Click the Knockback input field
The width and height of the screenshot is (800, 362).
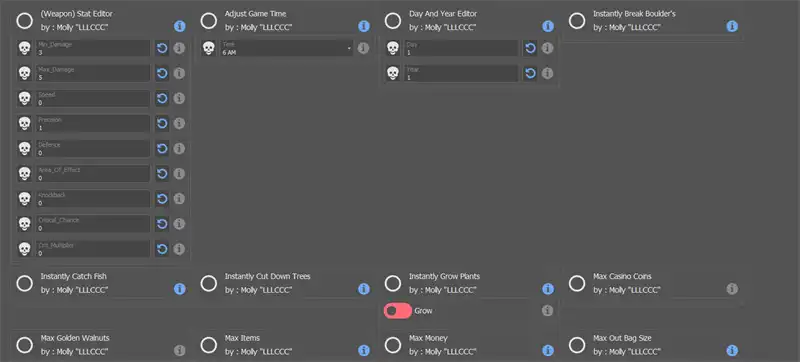click(x=93, y=198)
